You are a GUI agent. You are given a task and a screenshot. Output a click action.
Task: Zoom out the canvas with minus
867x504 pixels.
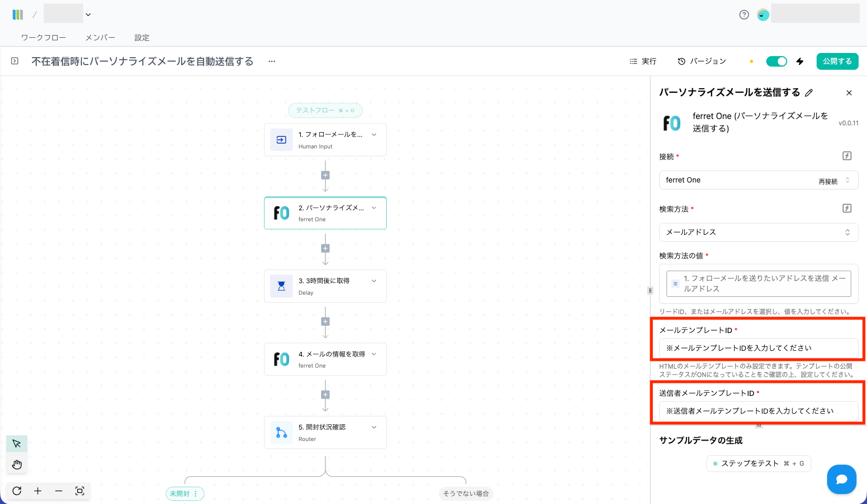[x=59, y=491]
